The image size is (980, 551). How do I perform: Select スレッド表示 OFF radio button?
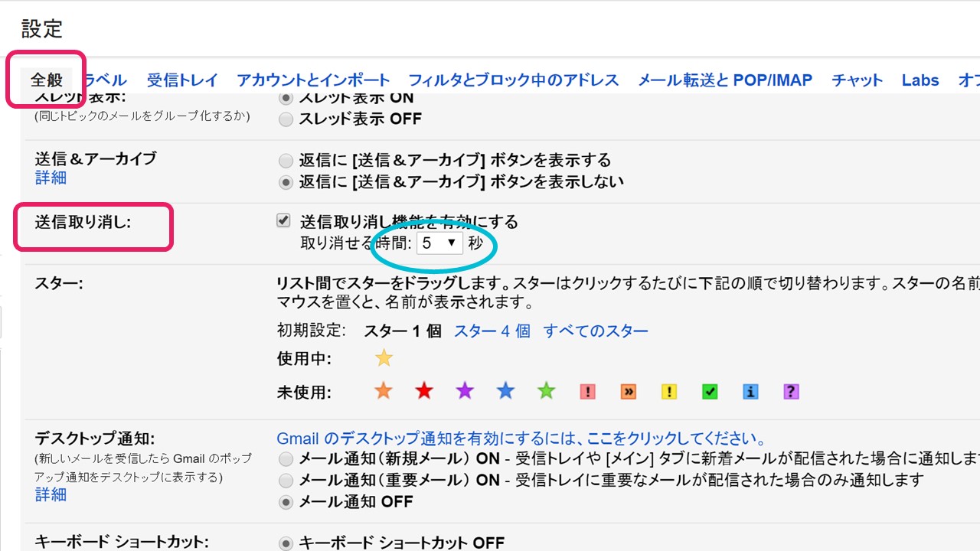(x=286, y=119)
